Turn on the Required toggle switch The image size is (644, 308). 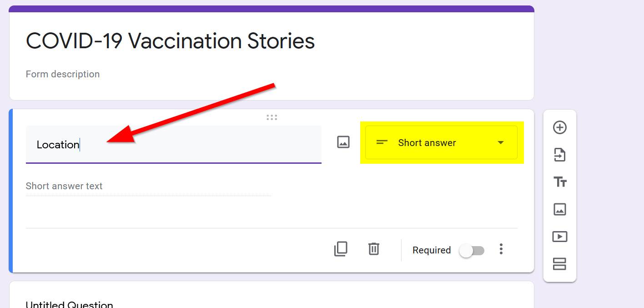[x=472, y=250]
